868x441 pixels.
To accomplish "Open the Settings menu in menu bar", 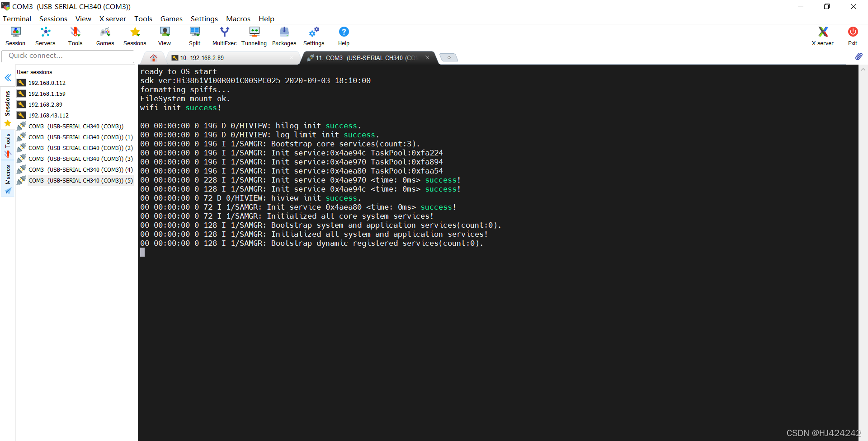I will [204, 19].
